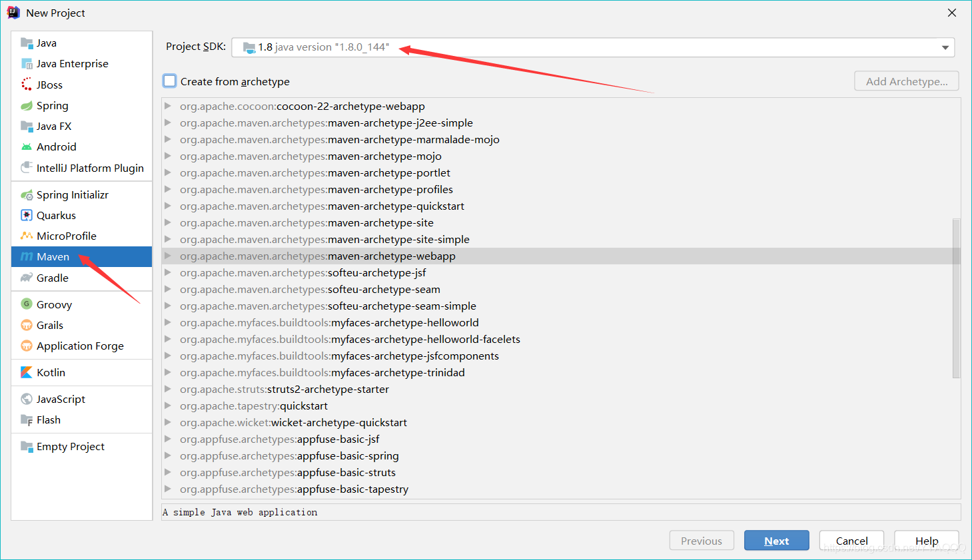Expand cocoon-22-archetype-webapp archetype
The width and height of the screenshot is (972, 560).
click(x=168, y=106)
